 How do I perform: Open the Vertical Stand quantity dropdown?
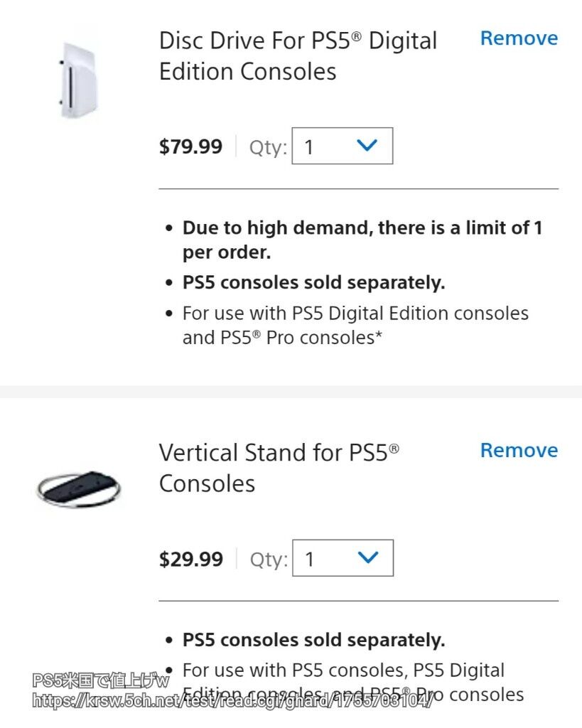[x=343, y=559]
